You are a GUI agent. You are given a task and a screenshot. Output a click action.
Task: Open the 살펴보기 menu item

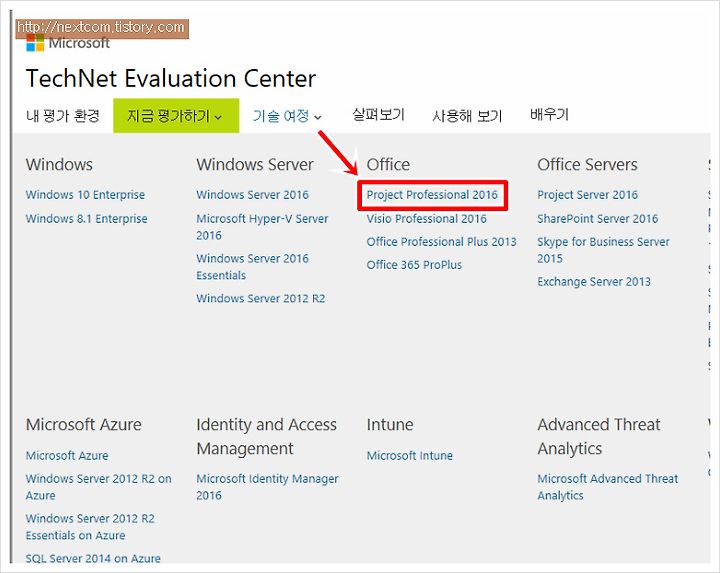pyautogui.click(x=378, y=114)
